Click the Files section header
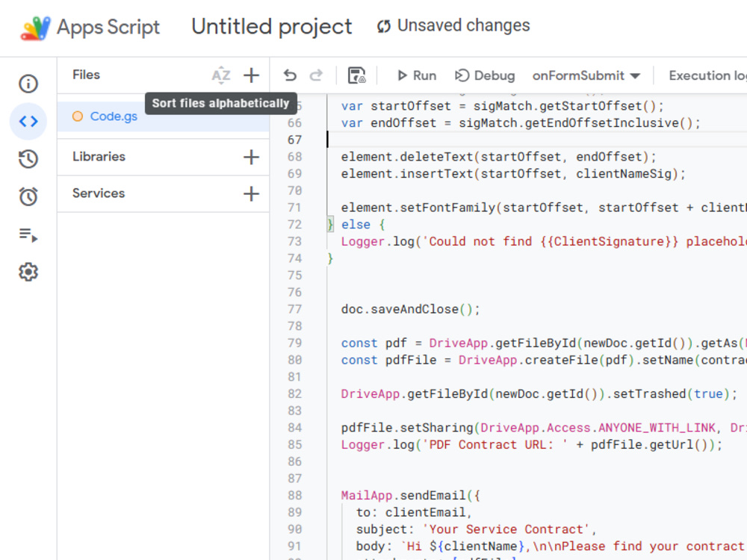The image size is (747, 560). (x=86, y=75)
